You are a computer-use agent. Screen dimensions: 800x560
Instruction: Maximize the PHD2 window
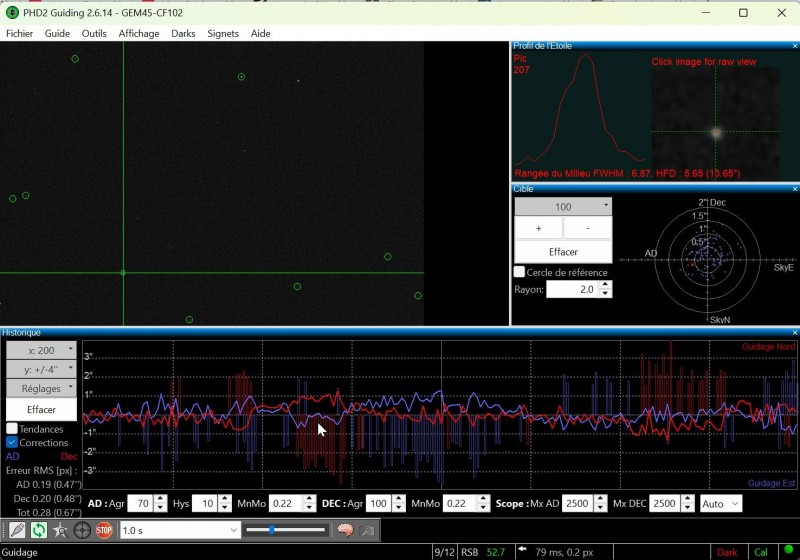tap(743, 13)
